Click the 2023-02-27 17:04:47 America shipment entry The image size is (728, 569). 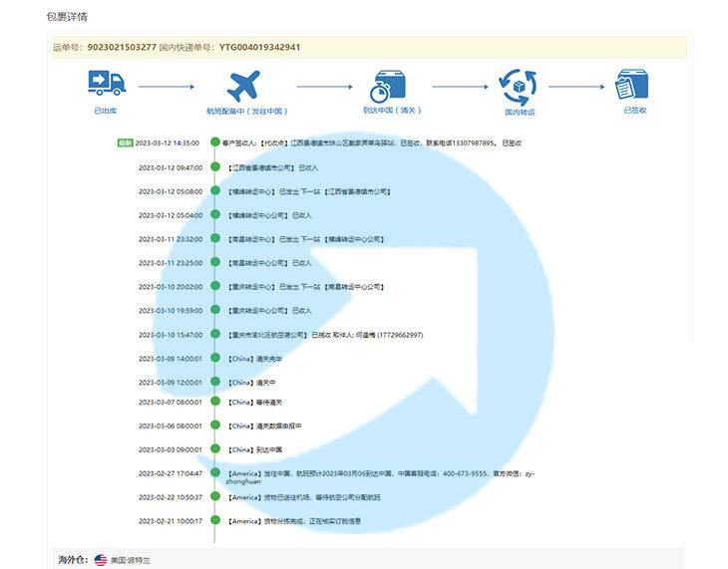[381, 477]
